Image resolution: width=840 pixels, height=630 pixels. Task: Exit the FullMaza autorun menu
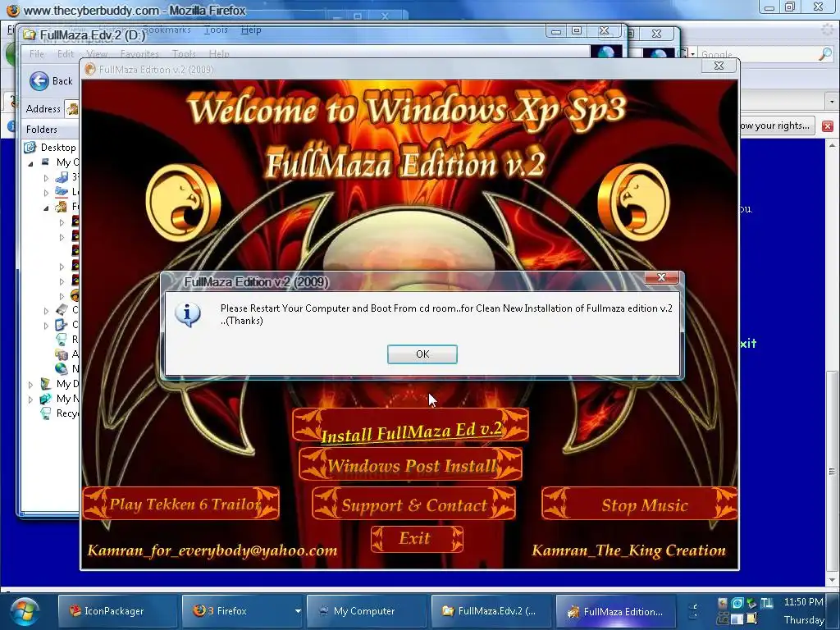click(x=416, y=538)
